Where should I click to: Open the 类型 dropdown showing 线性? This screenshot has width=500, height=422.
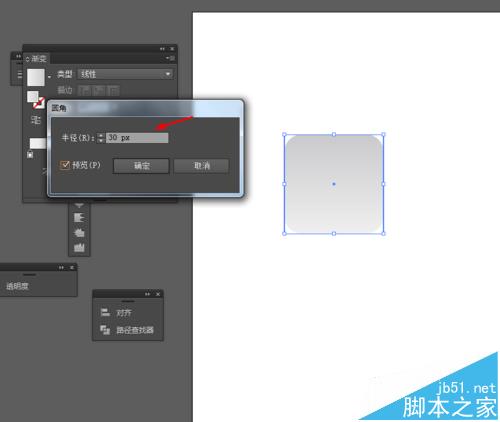coord(125,74)
